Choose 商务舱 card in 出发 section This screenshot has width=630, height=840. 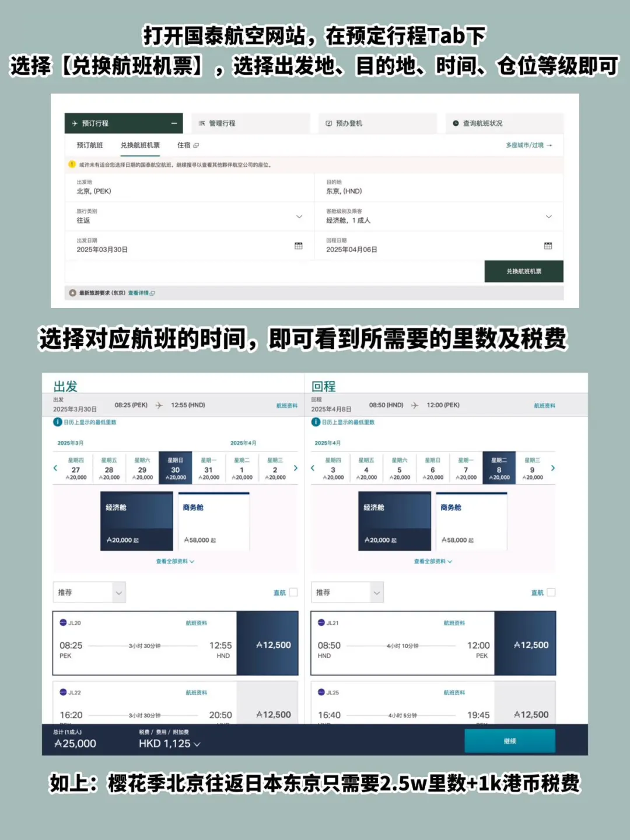click(x=213, y=521)
